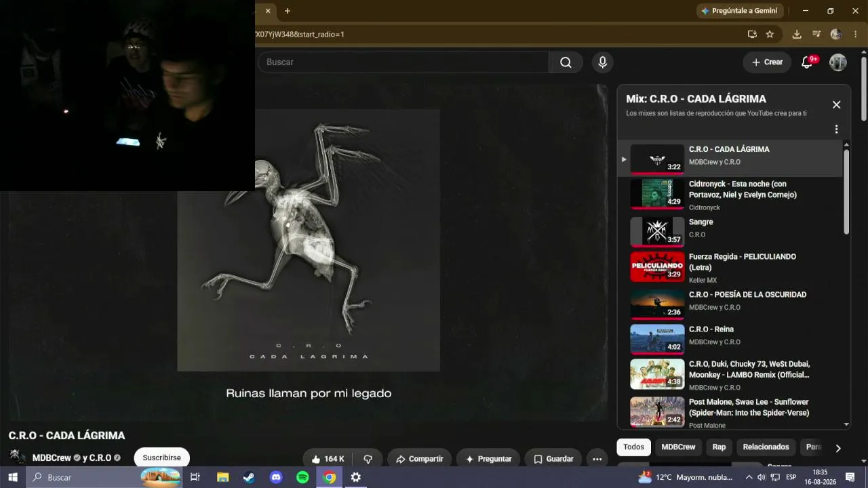Dislike the video with the thumbs-down button
868x488 pixels.
click(368, 459)
